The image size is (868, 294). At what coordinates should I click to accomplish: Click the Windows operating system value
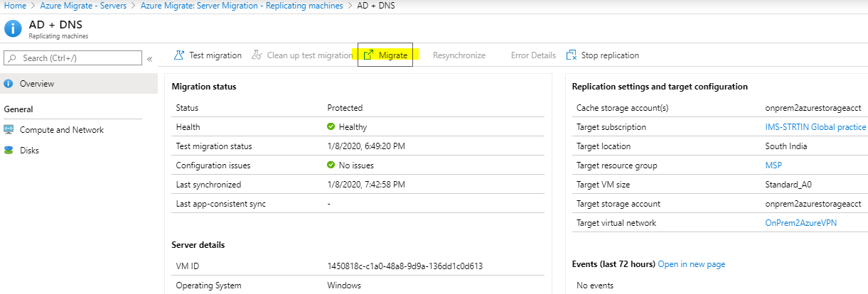344,285
